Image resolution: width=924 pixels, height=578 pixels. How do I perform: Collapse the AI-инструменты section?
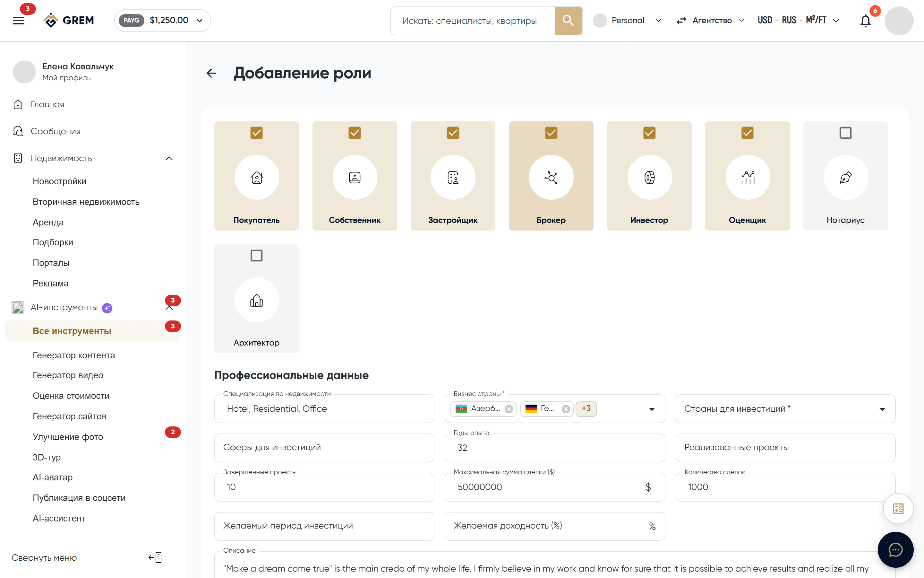click(169, 308)
